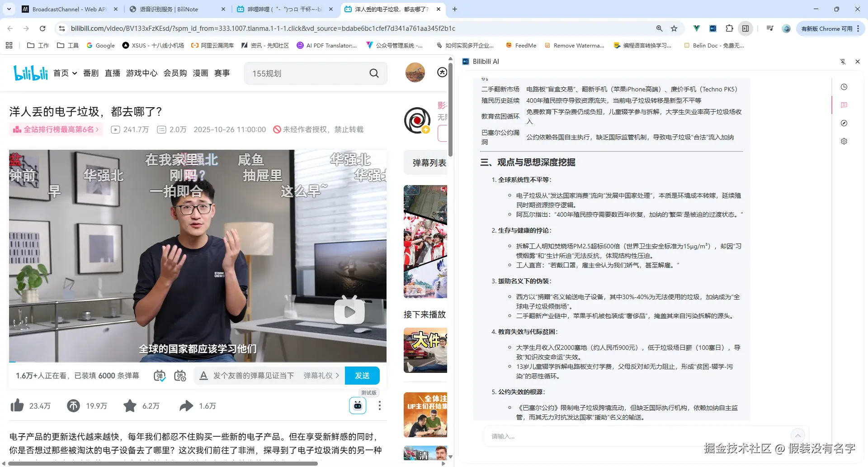
Task: Share the video via the arrow icon
Action: pos(186,405)
